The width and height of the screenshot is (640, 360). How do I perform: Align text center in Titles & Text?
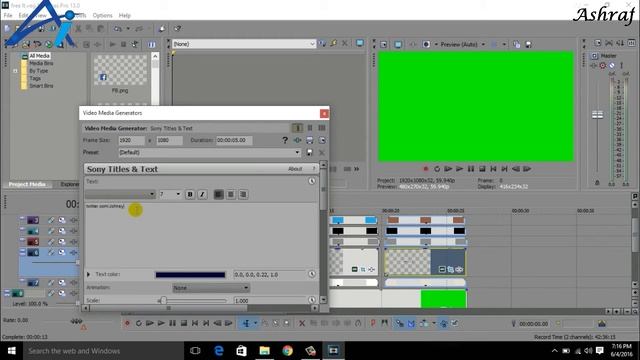point(231,195)
